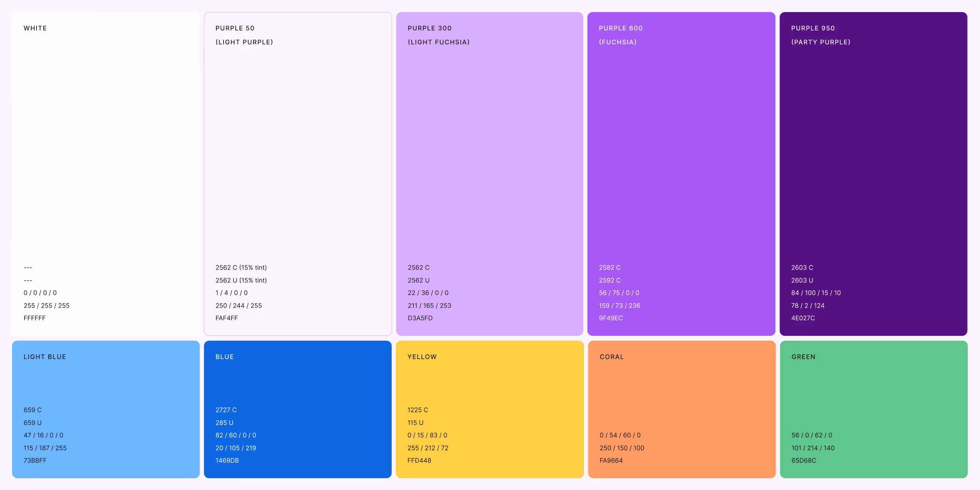Image resolution: width=980 pixels, height=490 pixels.
Task: Click the 65D68C hex code on GREEN
Action: 803,460
